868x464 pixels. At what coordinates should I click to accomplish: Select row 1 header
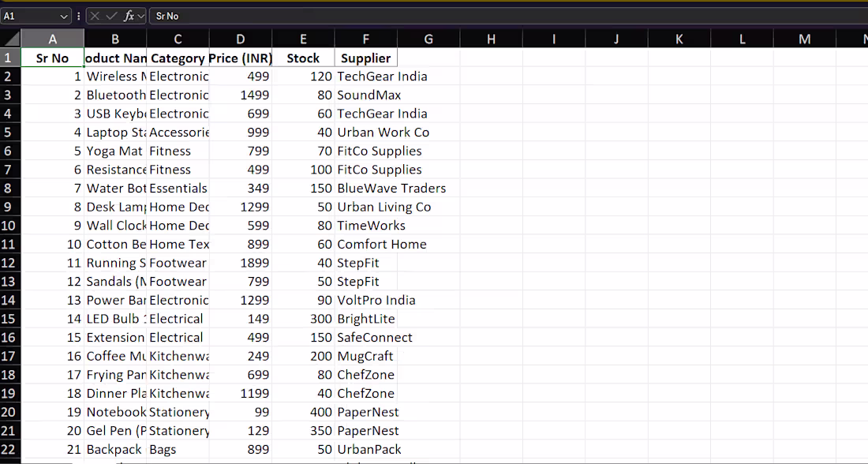click(x=10, y=58)
